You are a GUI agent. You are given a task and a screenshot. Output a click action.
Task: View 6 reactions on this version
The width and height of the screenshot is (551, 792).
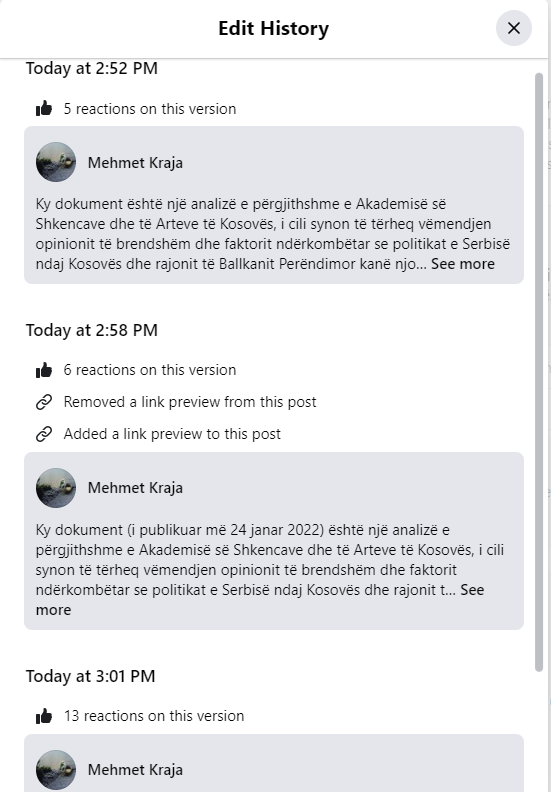point(149,370)
